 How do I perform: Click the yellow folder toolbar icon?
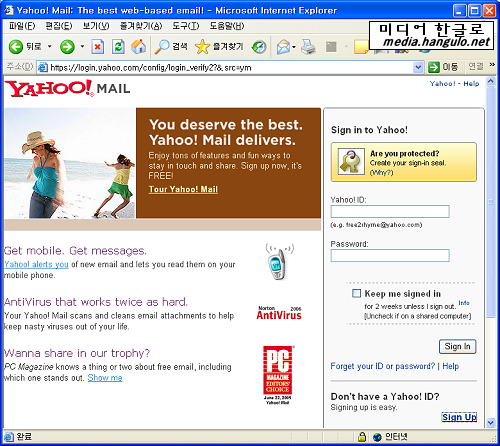[x=361, y=47]
